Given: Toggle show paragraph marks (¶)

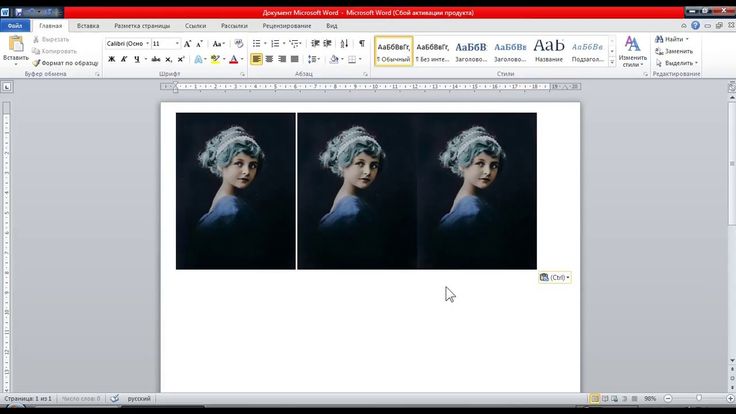Looking at the screenshot, I should [361, 44].
